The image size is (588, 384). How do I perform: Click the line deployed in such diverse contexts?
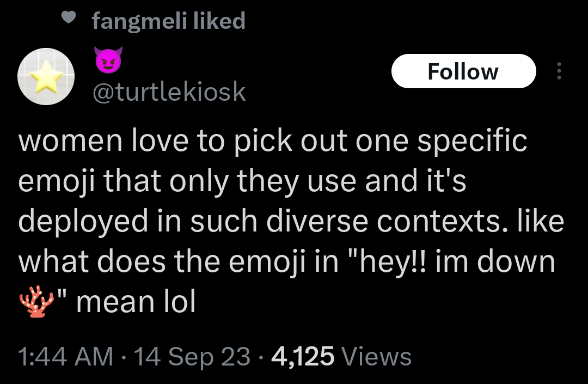tap(291, 222)
